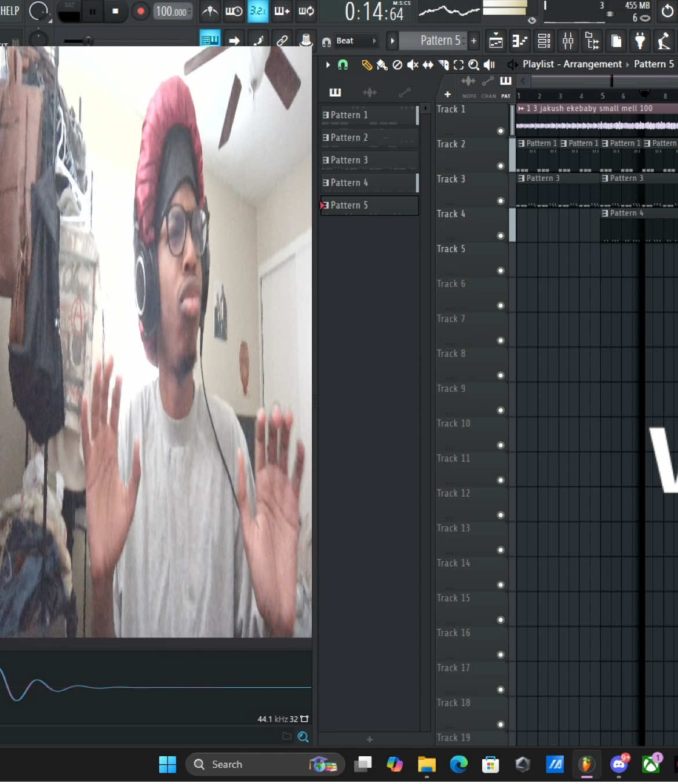678x784 pixels.
Task: Select the Select marquee tool
Action: pos(458,65)
